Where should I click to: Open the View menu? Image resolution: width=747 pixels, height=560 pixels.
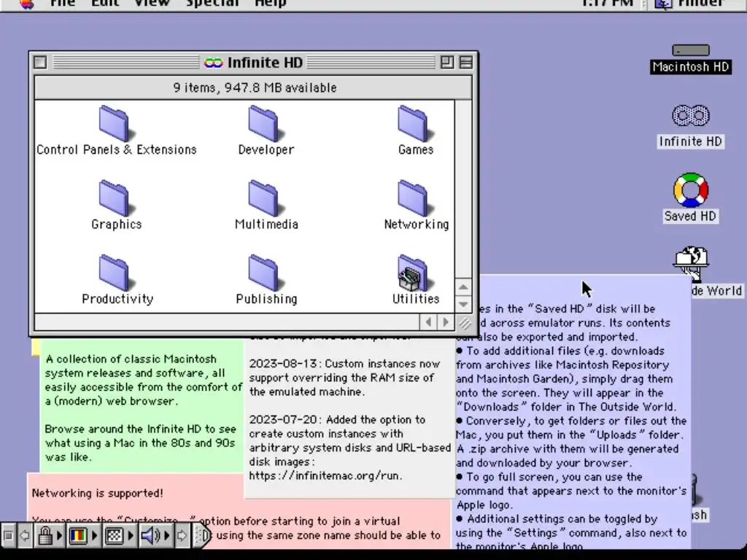152,4
